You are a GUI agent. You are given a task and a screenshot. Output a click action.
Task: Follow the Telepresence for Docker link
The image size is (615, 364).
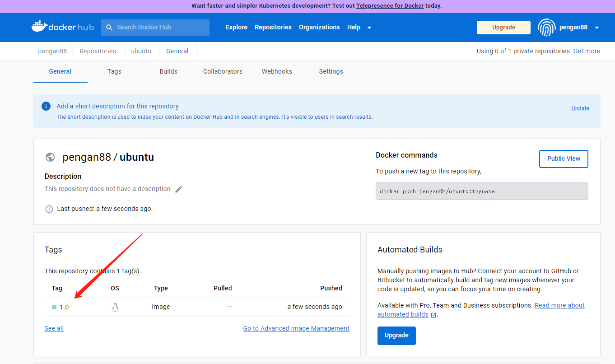(x=390, y=6)
